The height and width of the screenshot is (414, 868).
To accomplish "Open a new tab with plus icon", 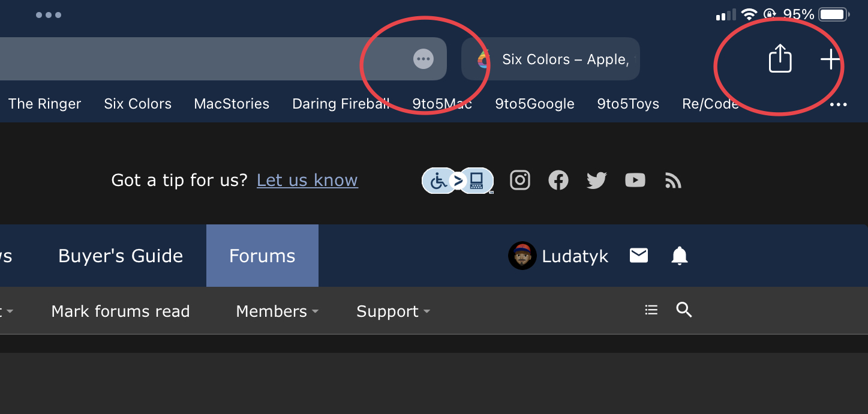I will 830,59.
